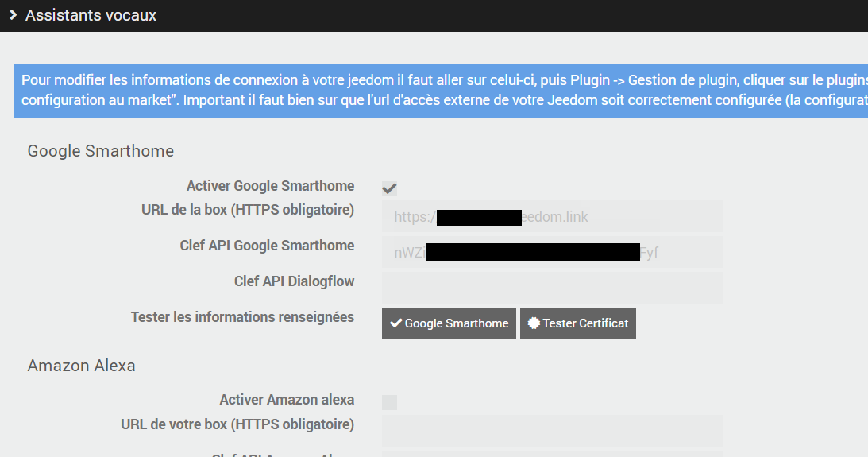The height and width of the screenshot is (457, 868).
Task: Enable the Activer Amazon alexa checkbox
Action: click(x=389, y=402)
